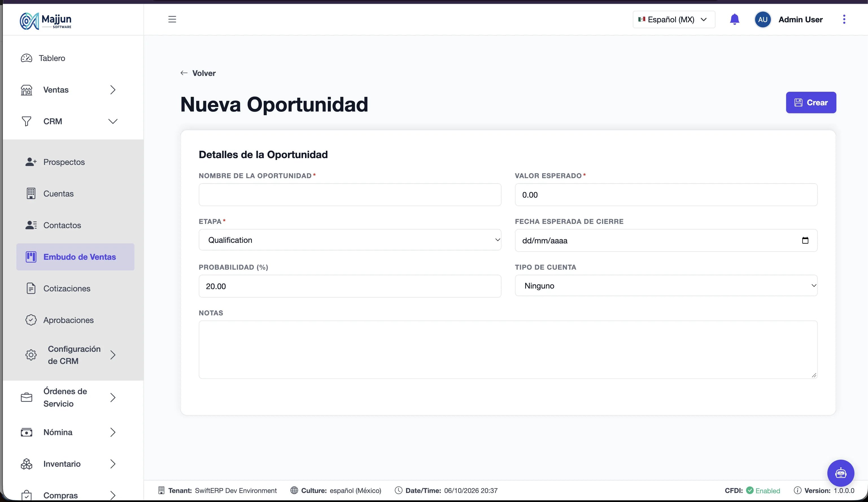Expand the Órdenes de Servicio chevron
This screenshot has width=868, height=502.
pos(113,397)
